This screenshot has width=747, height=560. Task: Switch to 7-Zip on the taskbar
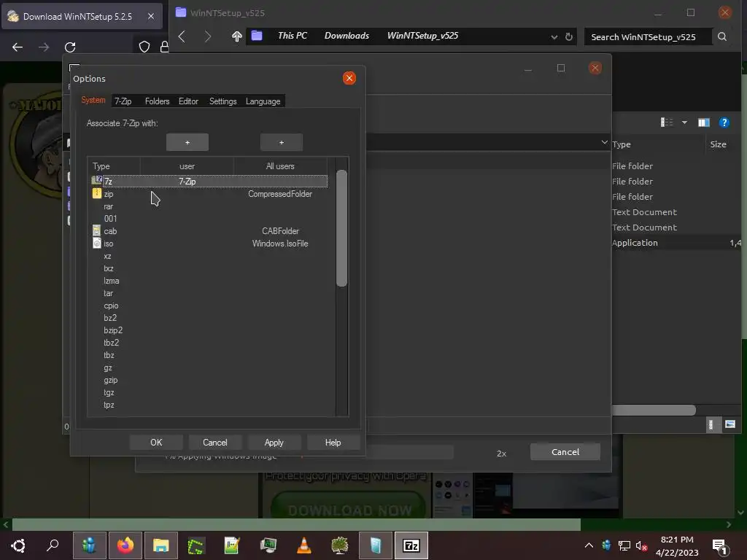[x=411, y=545]
